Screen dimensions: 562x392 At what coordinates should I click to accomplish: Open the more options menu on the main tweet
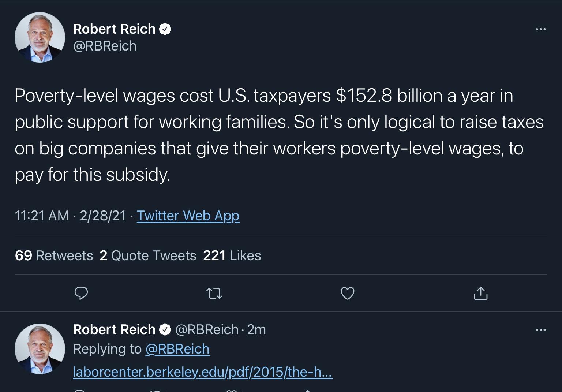tap(540, 29)
